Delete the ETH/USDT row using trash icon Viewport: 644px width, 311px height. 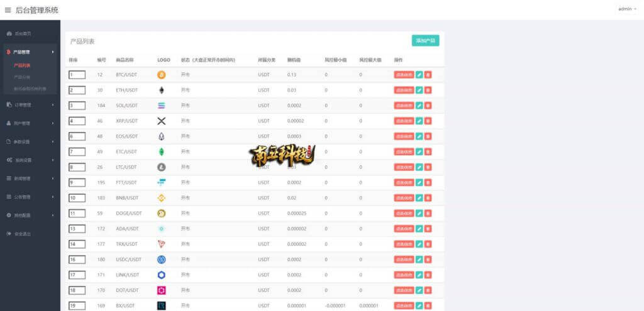pyautogui.click(x=428, y=90)
